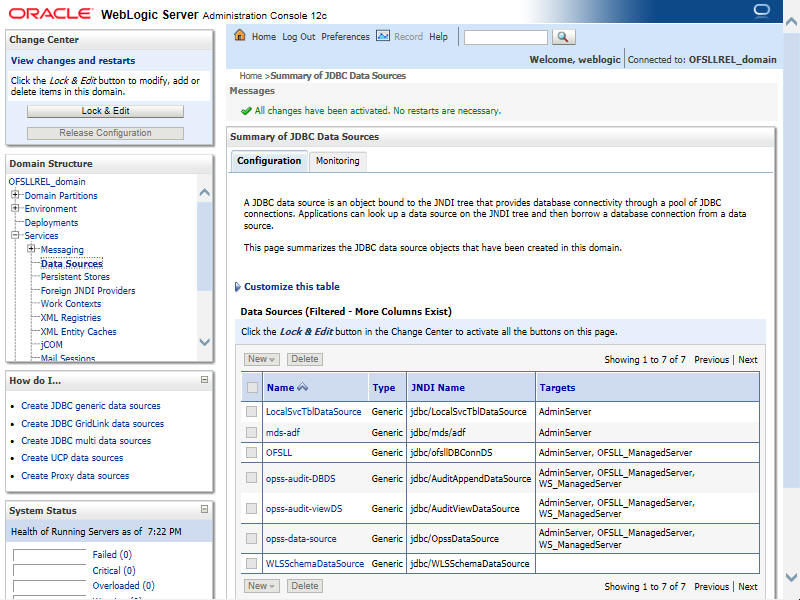This screenshot has height=600, width=800.
Task: Open the opss-audit-viewDS link
Action: tap(304, 509)
